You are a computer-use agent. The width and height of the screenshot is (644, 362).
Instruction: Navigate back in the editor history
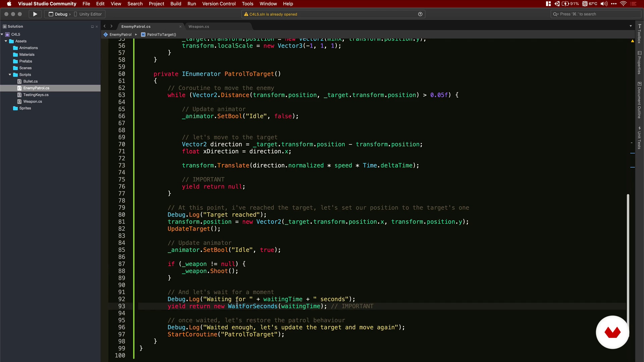(105, 26)
